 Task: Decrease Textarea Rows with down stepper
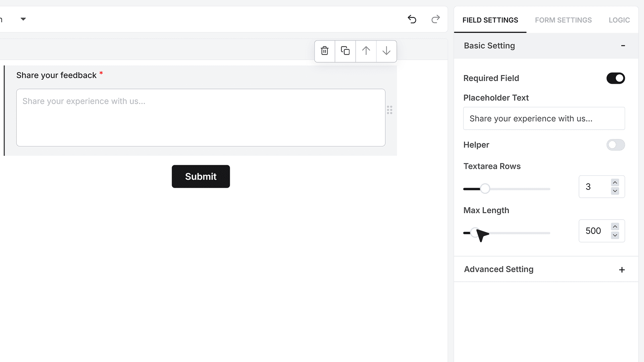tap(615, 191)
